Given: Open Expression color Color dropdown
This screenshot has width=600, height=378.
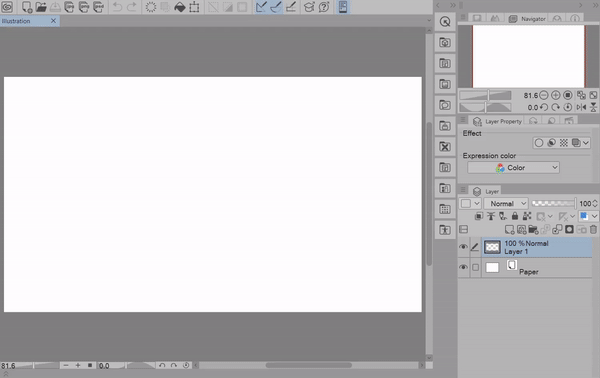Looking at the screenshot, I should (513, 168).
